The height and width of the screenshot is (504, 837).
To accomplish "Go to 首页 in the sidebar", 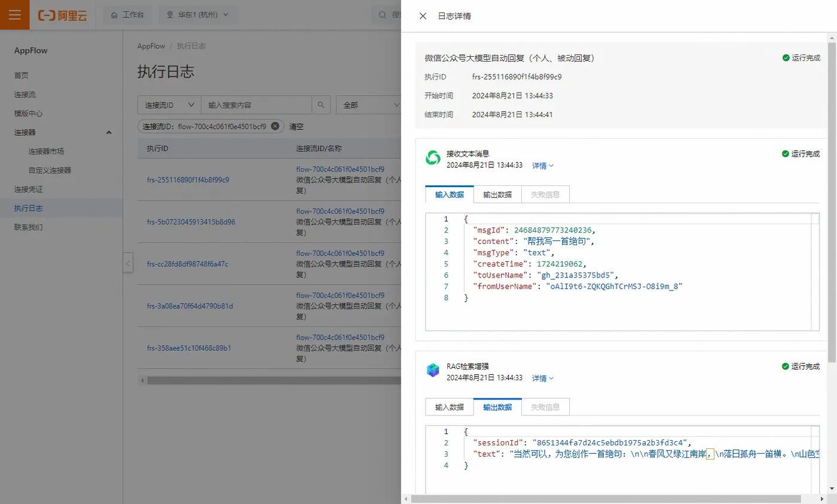I will click(x=22, y=75).
